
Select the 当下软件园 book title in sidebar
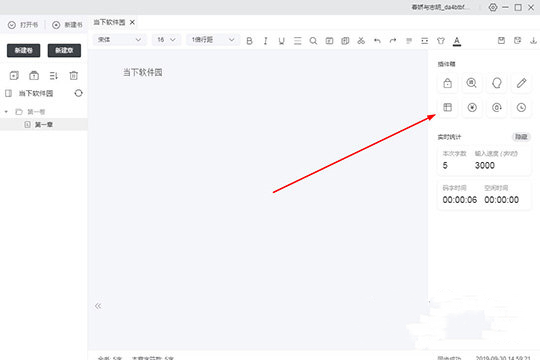(36, 93)
